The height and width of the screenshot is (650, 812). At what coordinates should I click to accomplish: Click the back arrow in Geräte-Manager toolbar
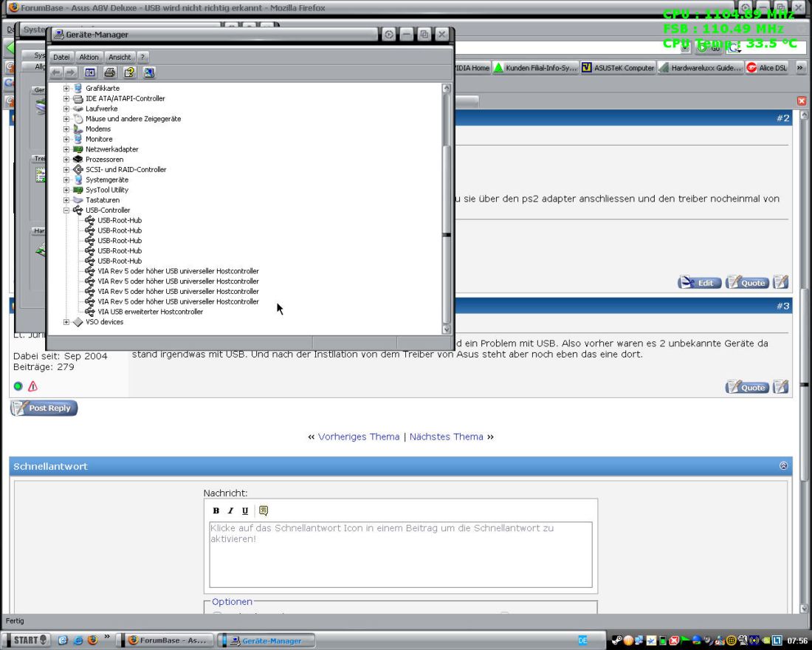56,72
